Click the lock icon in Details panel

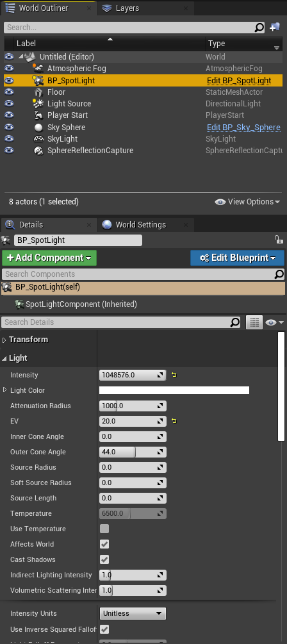279,240
